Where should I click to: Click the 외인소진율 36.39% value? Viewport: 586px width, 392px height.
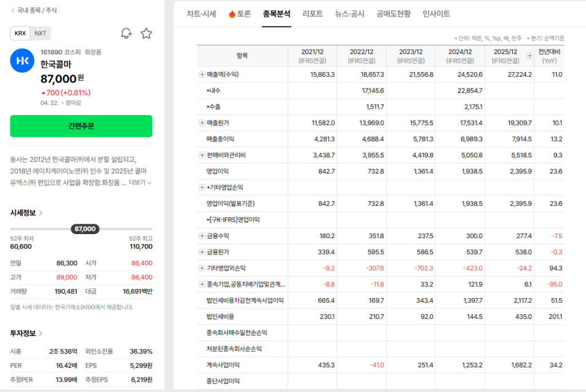[141, 351]
